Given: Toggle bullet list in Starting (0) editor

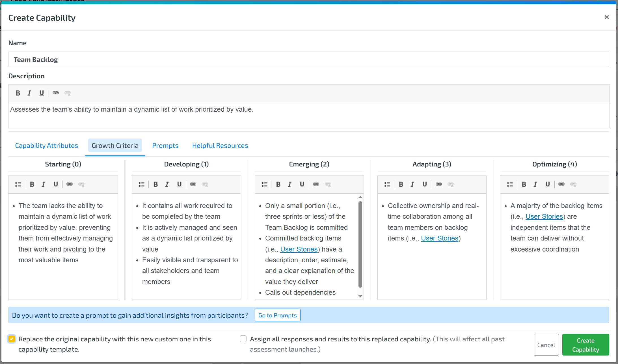Looking at the screenshot, I should pos(18,184).
